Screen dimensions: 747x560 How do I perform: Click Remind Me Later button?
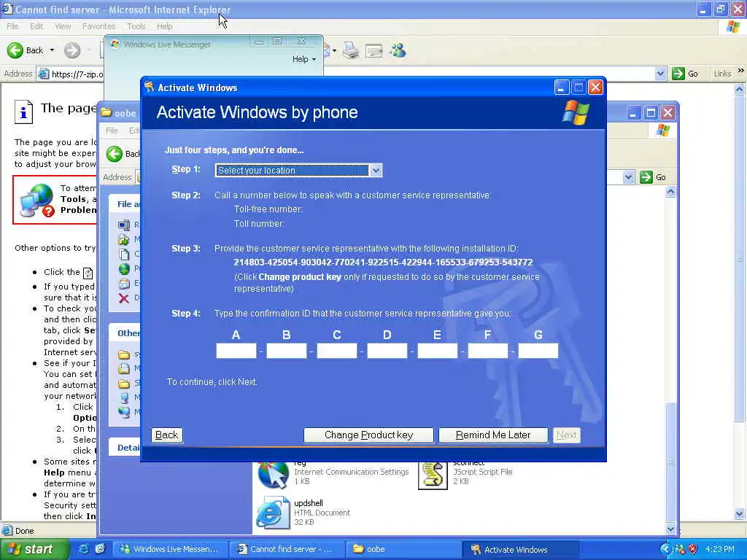click(492, 435)
